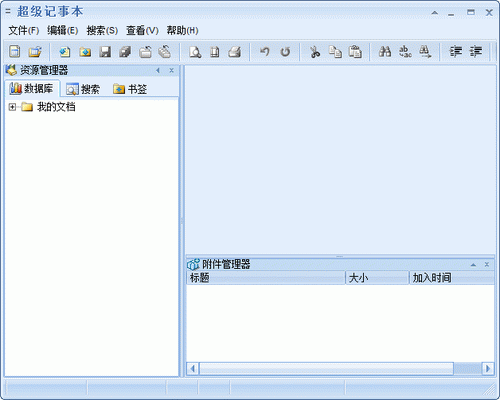
Task: Click the redo arrow icon
Action: [x=285, y=52]
